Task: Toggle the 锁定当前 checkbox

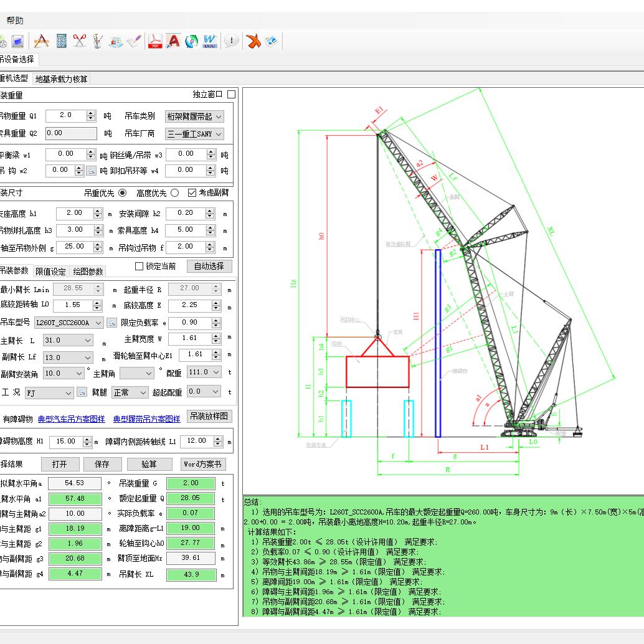Action: 140,267
